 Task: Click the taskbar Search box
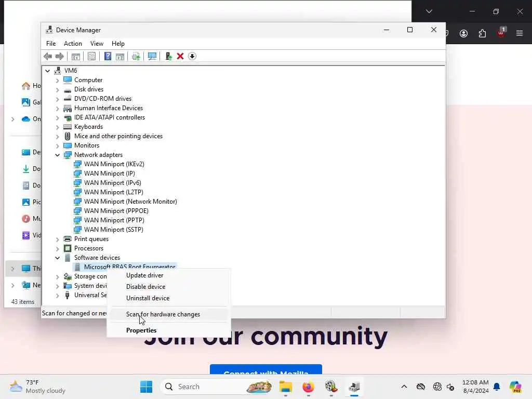217,387
